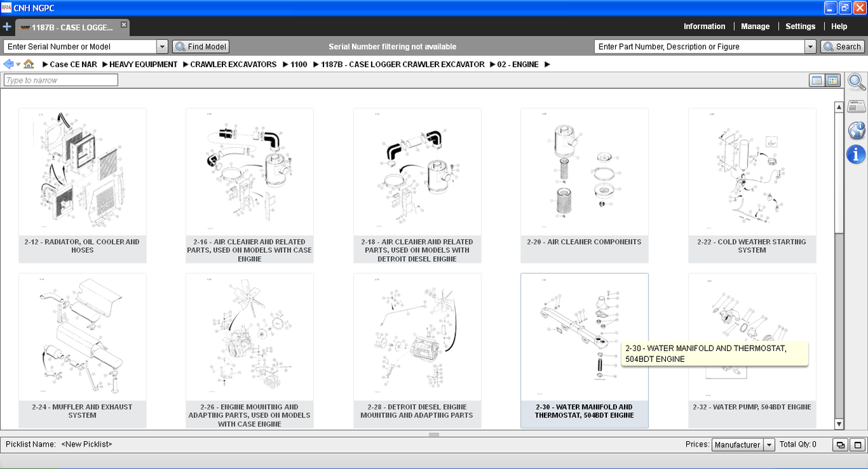The width and height of the screenshot is (868, 469).
Task: Open 2-26 Engine Mounting Case engine thumbnail
Action: [x=250, y=350]
